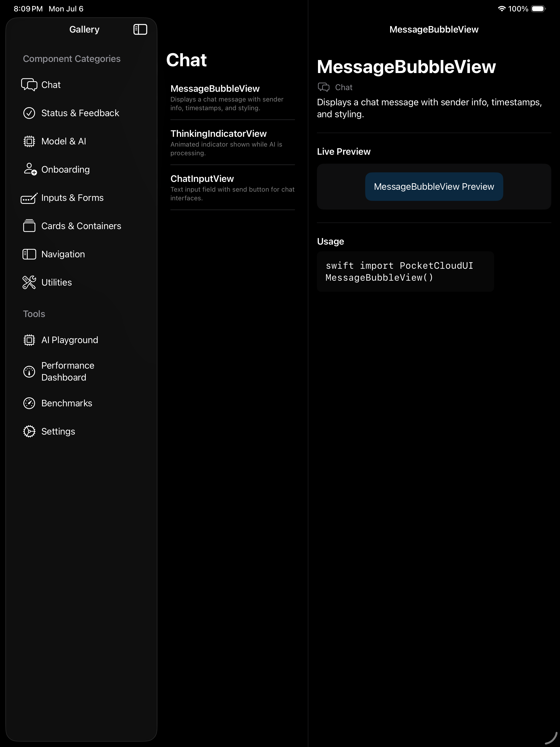Click the Benchmarks speedometer icon
Viewport: 560px width, 747px height.
[x=29, y=403]
